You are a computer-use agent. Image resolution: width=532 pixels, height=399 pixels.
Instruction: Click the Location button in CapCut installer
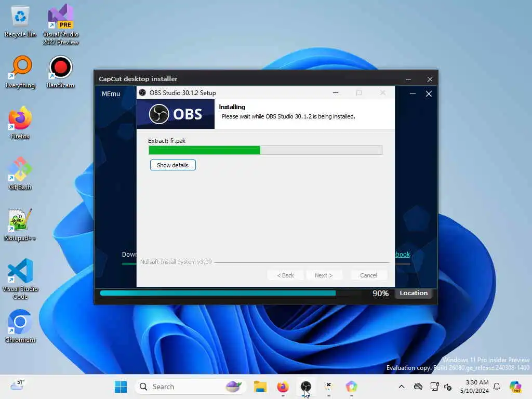point(414,293)
